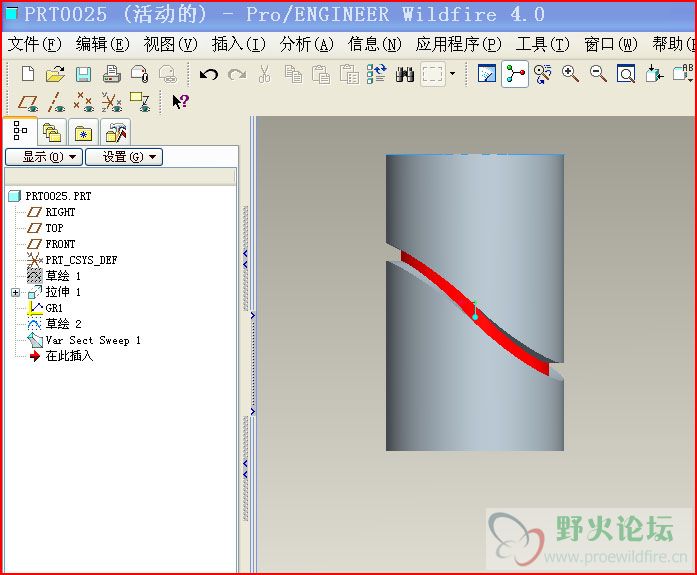Open the 分析(A) menu

pyautogui.click(x=306, y=44)
